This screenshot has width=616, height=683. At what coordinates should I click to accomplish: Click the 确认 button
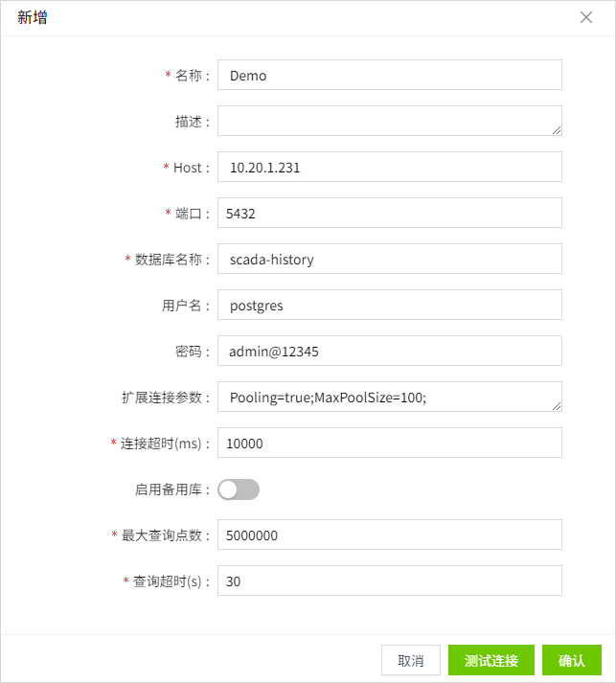tap(572, 660)
